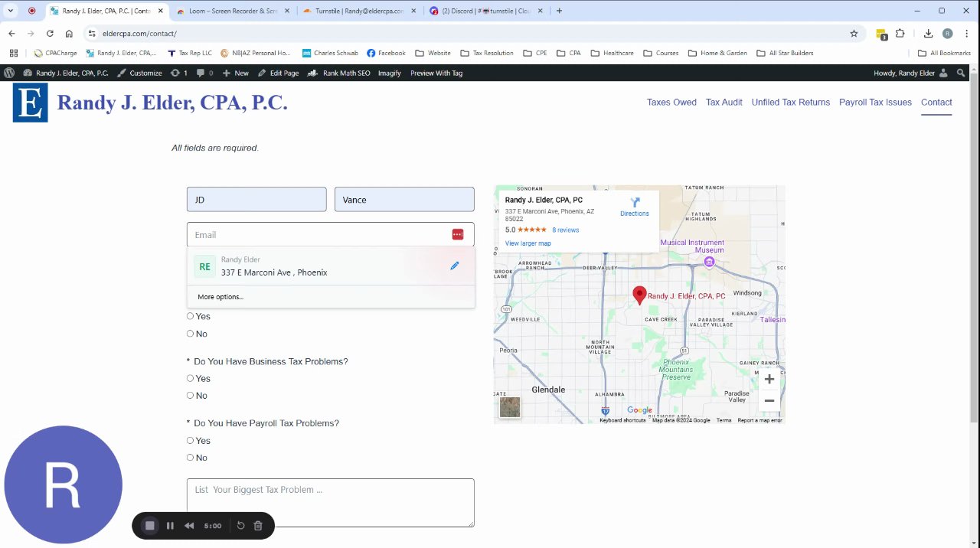Open a new browser tab

[x=559, y=11]
